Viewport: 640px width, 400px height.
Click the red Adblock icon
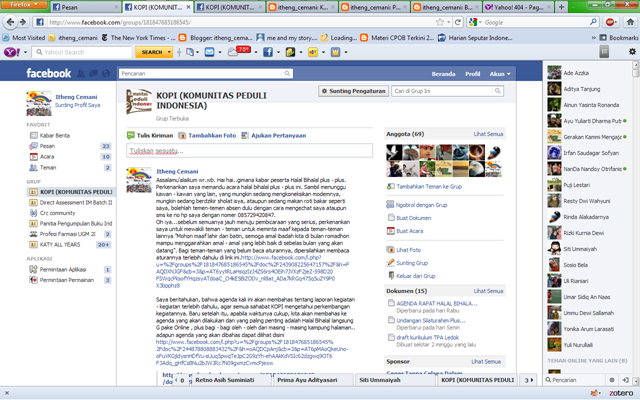click(x=611, y=22)
